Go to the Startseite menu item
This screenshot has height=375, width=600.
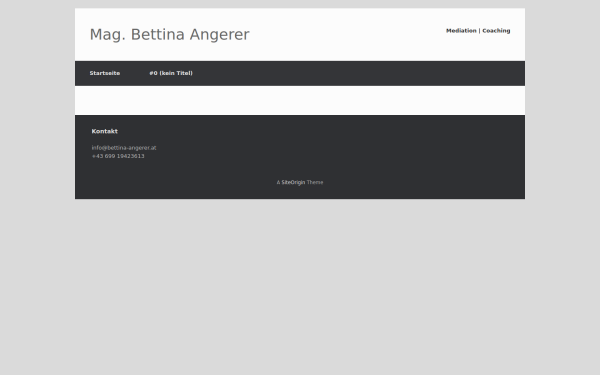[x=105, y=73]
